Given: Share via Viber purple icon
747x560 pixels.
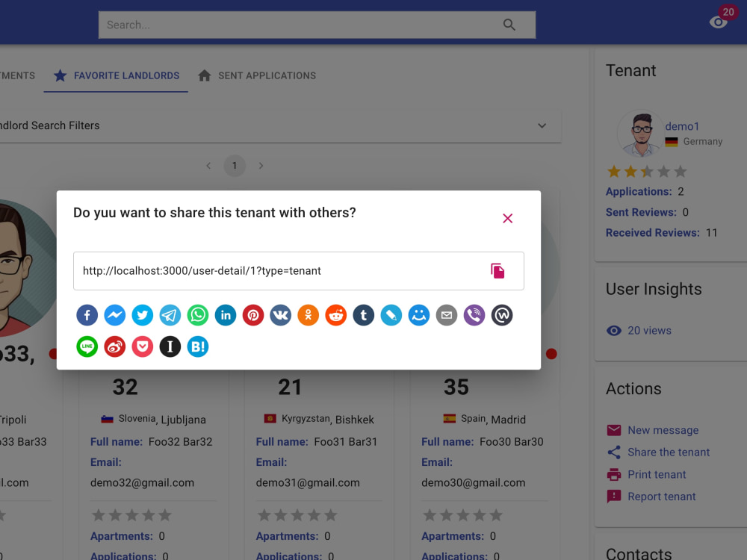Looking at the screenshot, I should (474, 315).
